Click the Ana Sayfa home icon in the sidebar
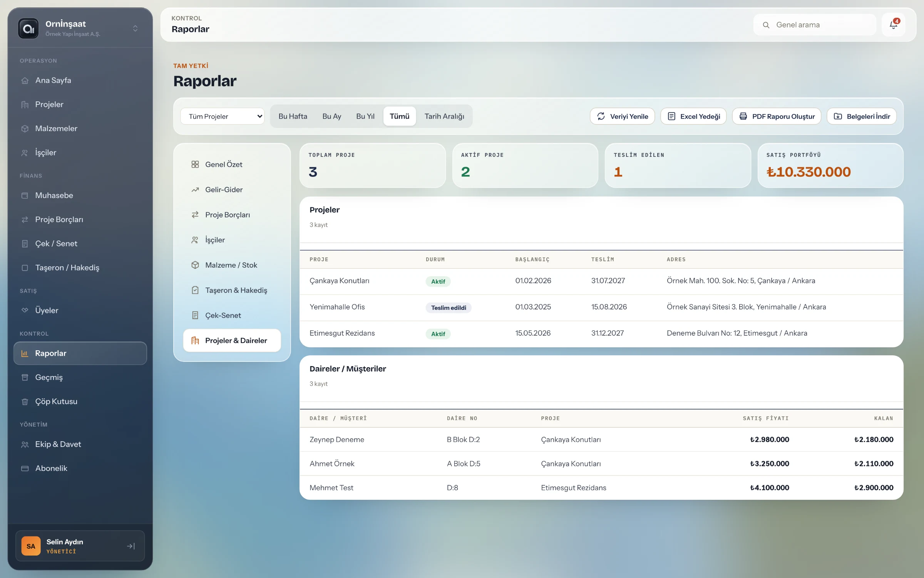 (25, 81)
